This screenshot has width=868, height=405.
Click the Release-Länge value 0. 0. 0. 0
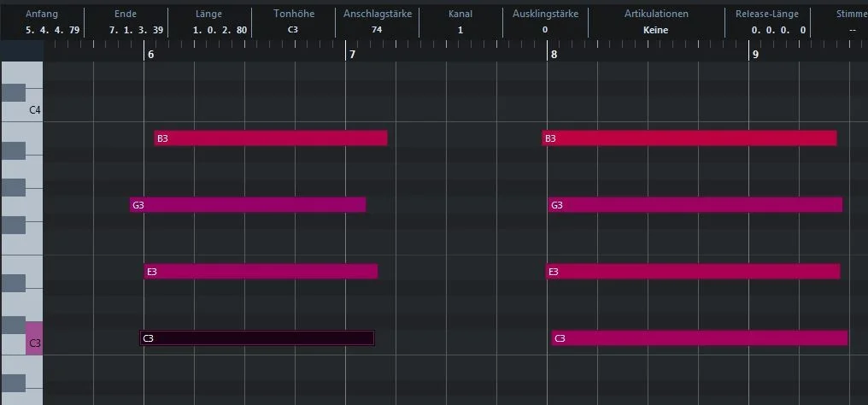pos(778,31)
